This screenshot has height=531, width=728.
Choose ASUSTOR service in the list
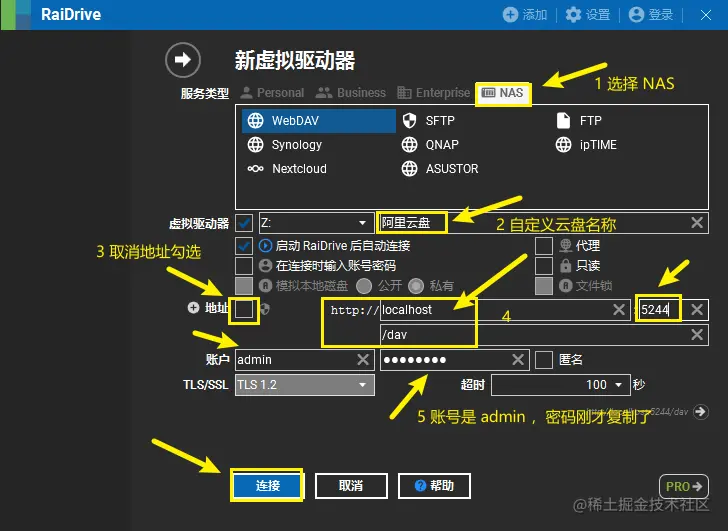440,168
